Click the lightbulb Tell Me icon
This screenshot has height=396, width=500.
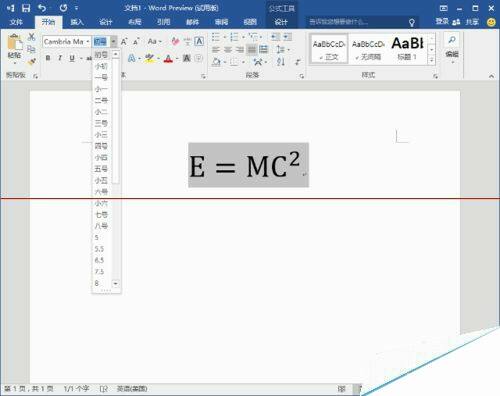pyautogui.click(x=412, y=22)
